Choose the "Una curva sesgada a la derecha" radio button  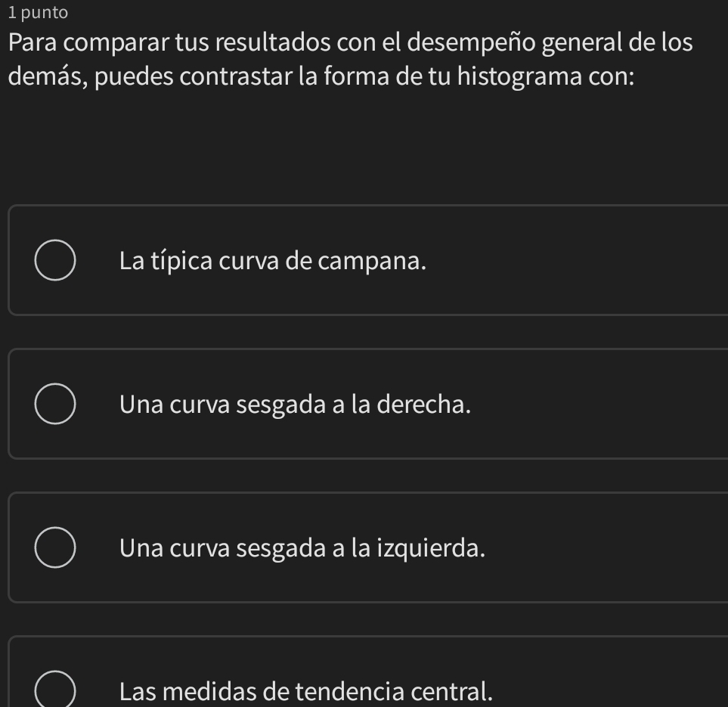tap(54, 405)
